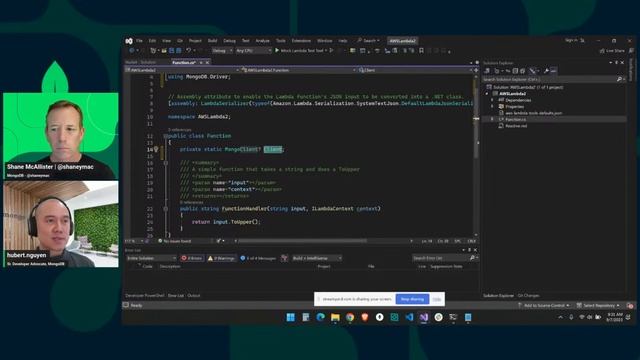Click the notifications bell in status bar

(630, 305)
